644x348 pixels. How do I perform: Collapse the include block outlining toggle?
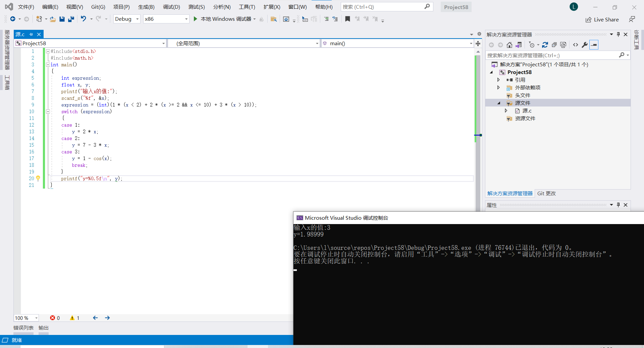[48, 51]
